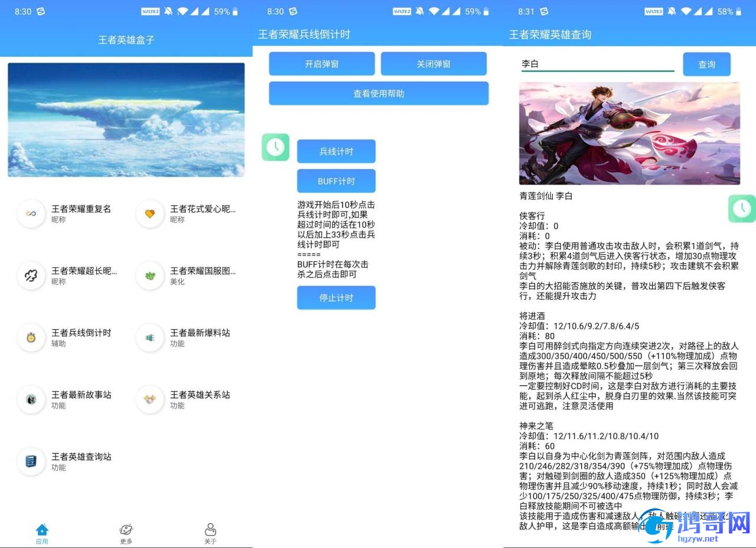
Task: Open the 王者荣耀国服图 green icon
Action: pyautogui.click(x=150, y=275)
